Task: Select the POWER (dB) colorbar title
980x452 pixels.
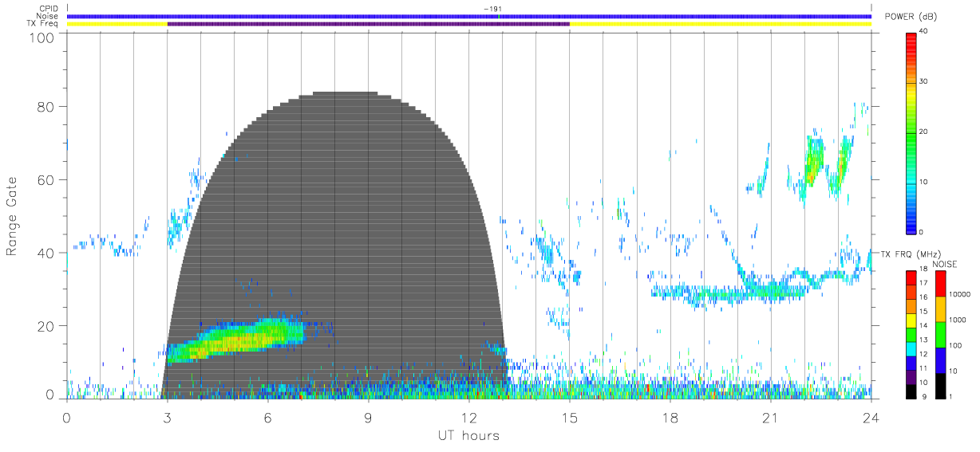Action: [x=910, y=17]
